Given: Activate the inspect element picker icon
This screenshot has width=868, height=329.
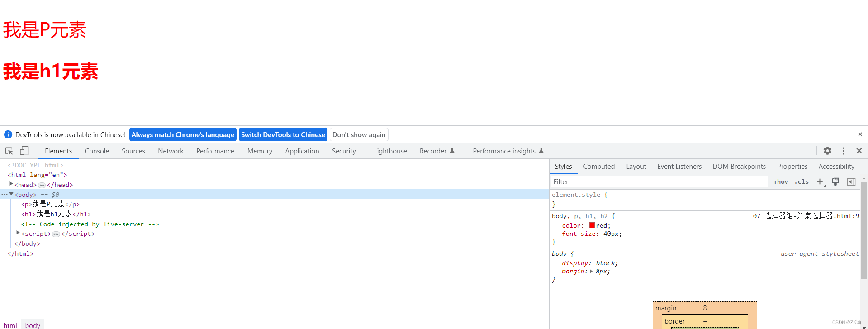Looking at the screenshot, I should click(9, 151).
